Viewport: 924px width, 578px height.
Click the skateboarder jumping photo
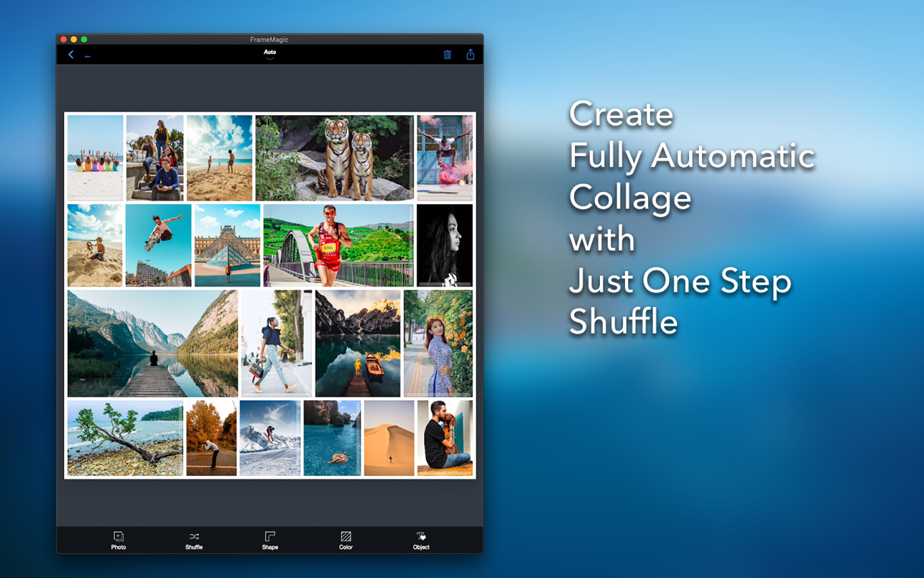pos(158,245)
